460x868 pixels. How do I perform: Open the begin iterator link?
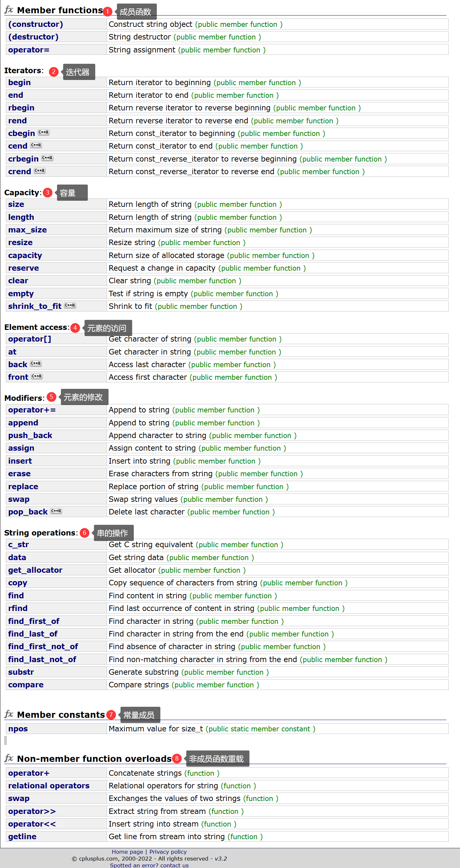pyautogui.click(x=19, y=83)
